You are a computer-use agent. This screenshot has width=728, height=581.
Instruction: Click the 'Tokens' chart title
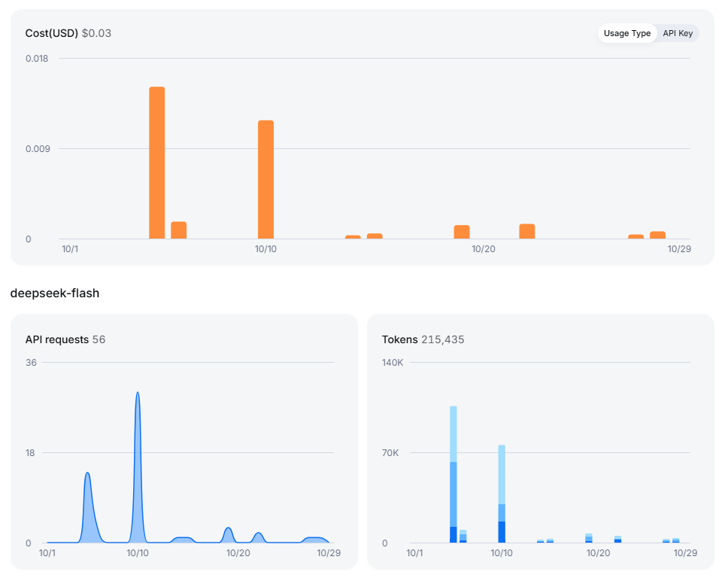(x=400, y=339)
